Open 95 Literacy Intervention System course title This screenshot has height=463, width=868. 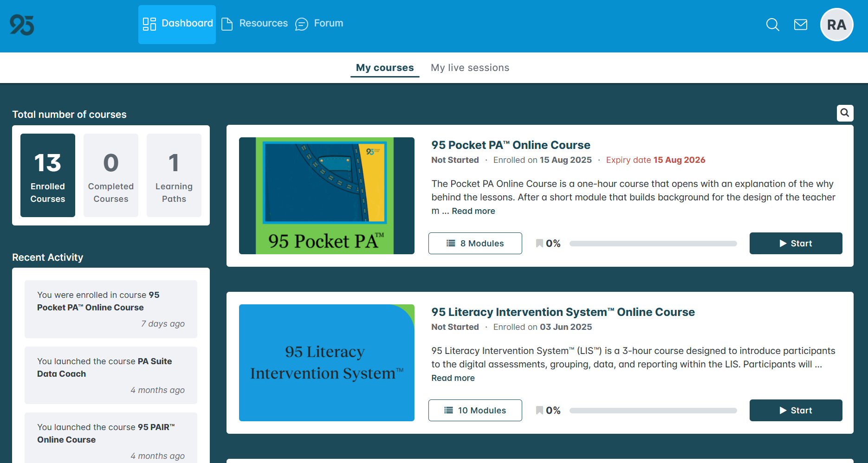[x=563, y=312]
